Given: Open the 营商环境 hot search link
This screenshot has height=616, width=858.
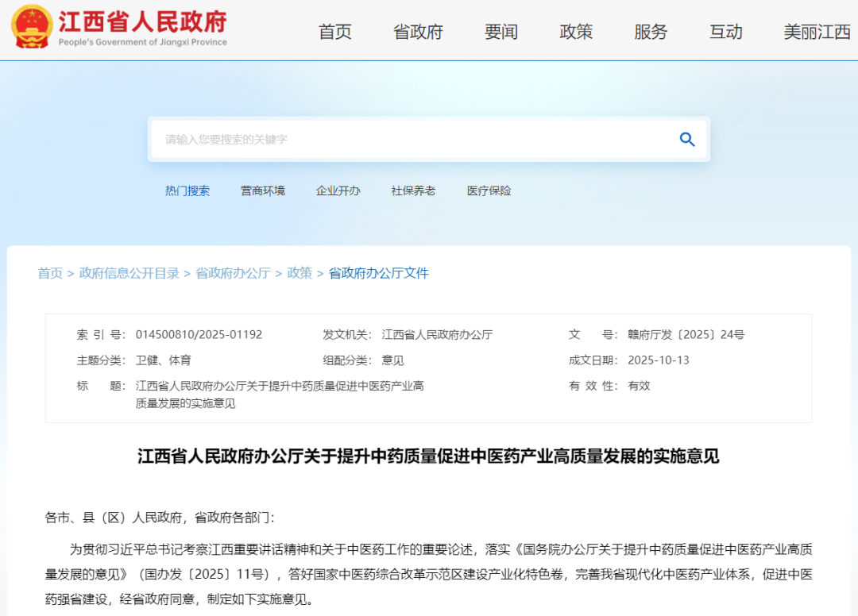Looking at the screenshot, I should [262, 191].
